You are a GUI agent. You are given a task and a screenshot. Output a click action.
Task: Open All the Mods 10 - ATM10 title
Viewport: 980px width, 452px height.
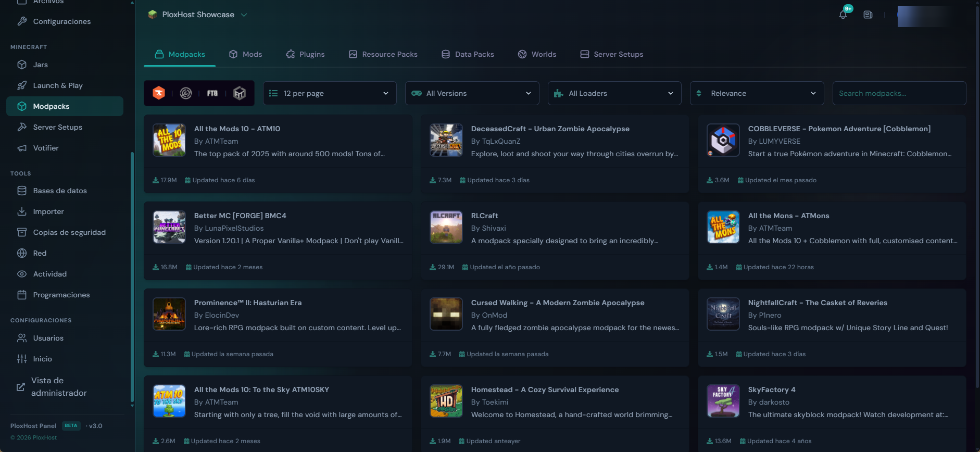tap(237, 129)
